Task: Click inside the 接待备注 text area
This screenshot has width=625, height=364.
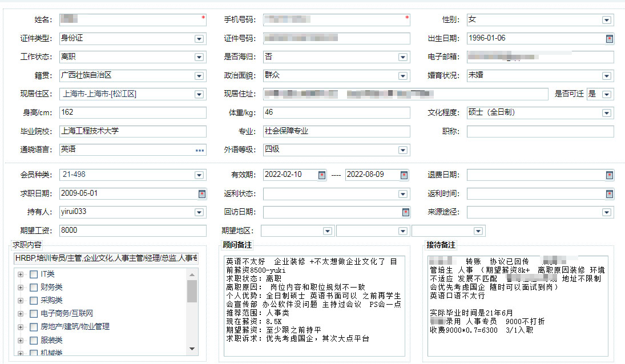Action: [x=518, y=306]
